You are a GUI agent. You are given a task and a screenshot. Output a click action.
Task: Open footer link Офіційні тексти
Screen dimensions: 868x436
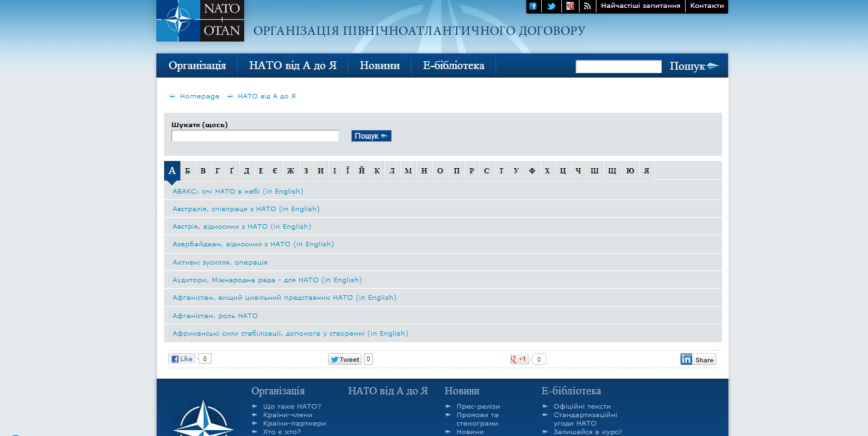[582, 406]
